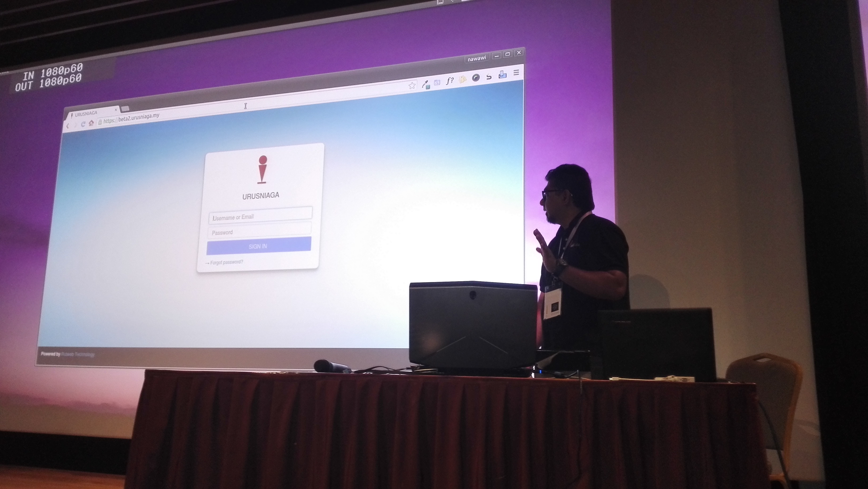Click the curved arrow extension icon
The image size is (868, 489).
click(x=489, y=77)
